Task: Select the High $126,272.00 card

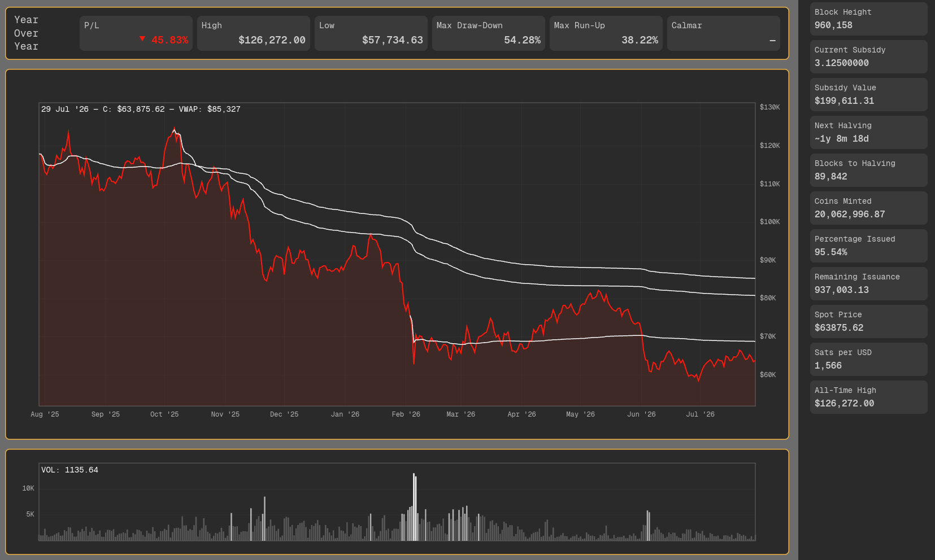Action: [x=254, y=33]
